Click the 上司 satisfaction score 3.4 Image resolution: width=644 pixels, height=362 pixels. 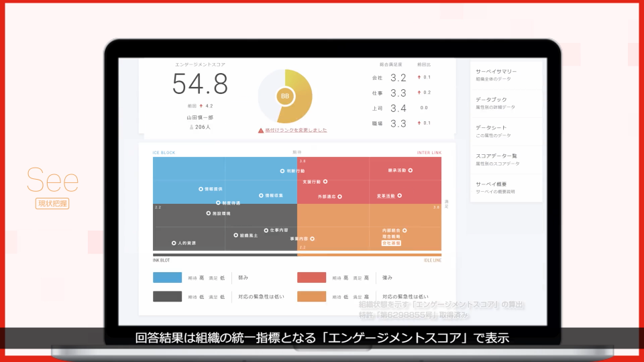[398, 109]
